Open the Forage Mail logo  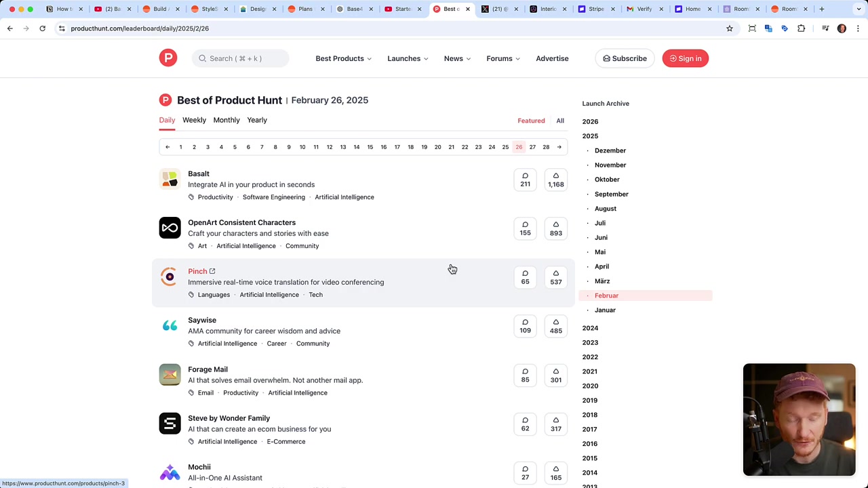point(170,375)
